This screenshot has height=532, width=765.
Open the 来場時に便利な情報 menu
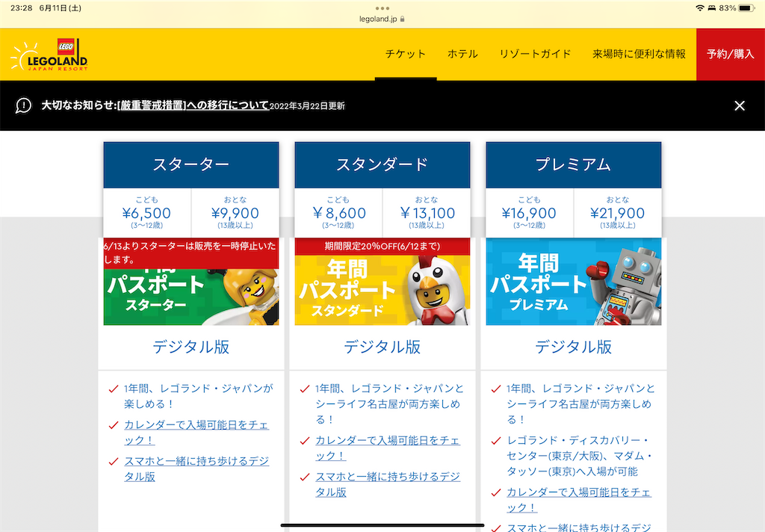pyautogui.click(x=639, y=55)
